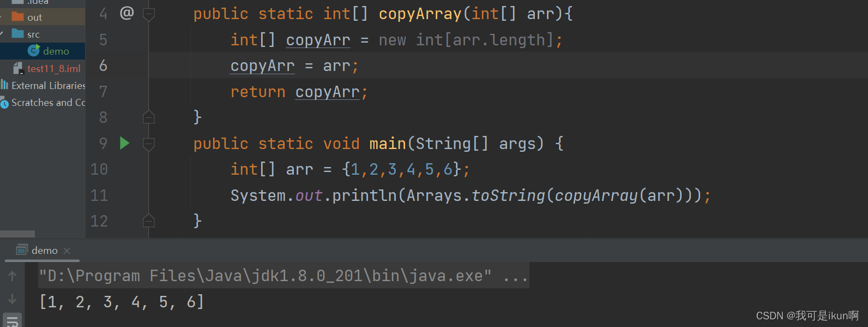Click the Scratches and Consoles icon
The height and width of the screenshot is (327, 868).
tap(4, 102)
